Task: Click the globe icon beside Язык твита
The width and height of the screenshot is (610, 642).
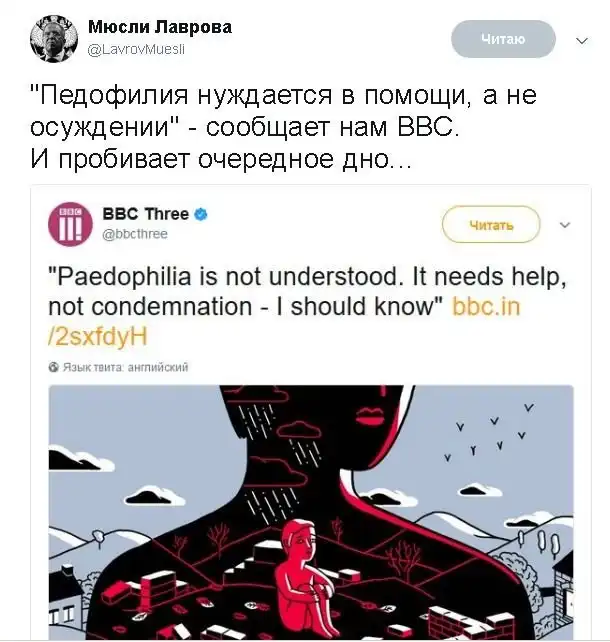Action: point(54,367)
